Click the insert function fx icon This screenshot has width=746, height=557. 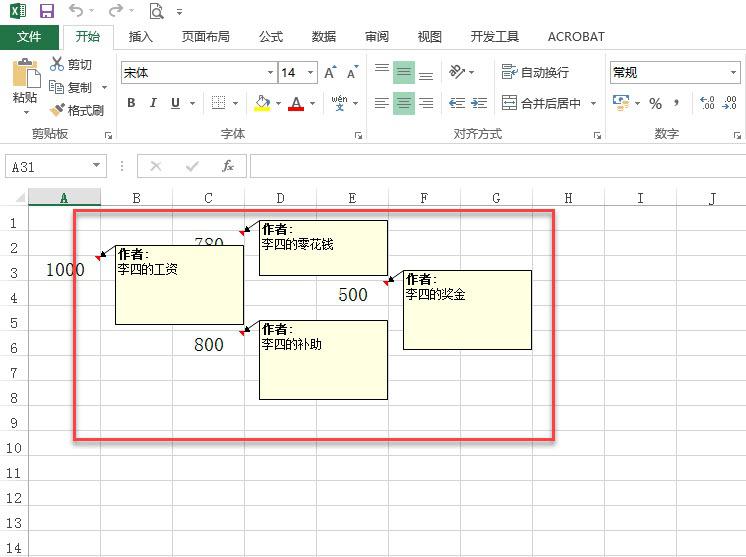(227, 166)
